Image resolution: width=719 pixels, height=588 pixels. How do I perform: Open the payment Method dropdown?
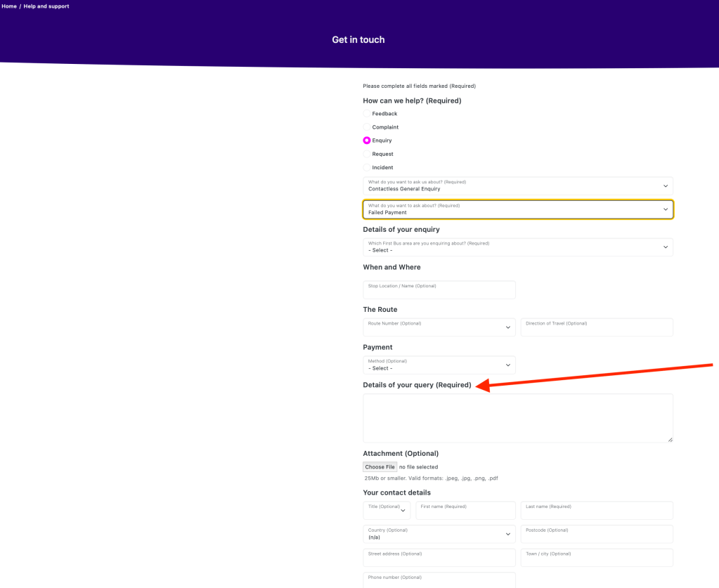tap(439, 365)
